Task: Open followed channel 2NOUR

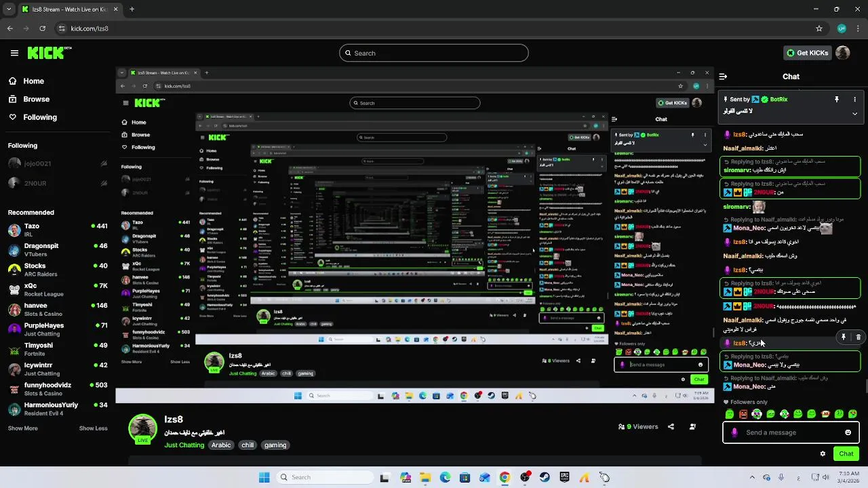Action: pyautogui.click(x=56, y=183)
